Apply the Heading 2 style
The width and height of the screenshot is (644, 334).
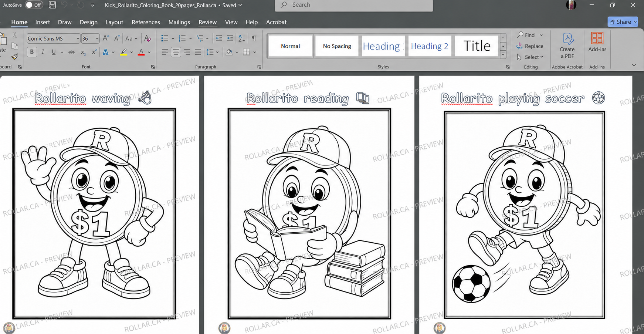pos(430,46)
